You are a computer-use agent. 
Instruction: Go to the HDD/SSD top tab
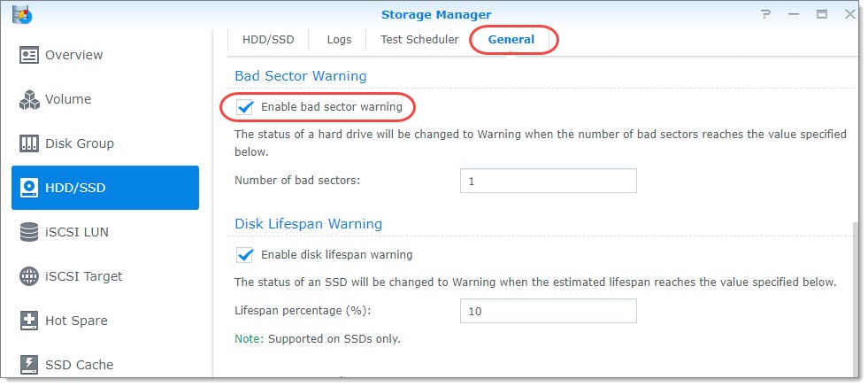click(x=269, y=40)
